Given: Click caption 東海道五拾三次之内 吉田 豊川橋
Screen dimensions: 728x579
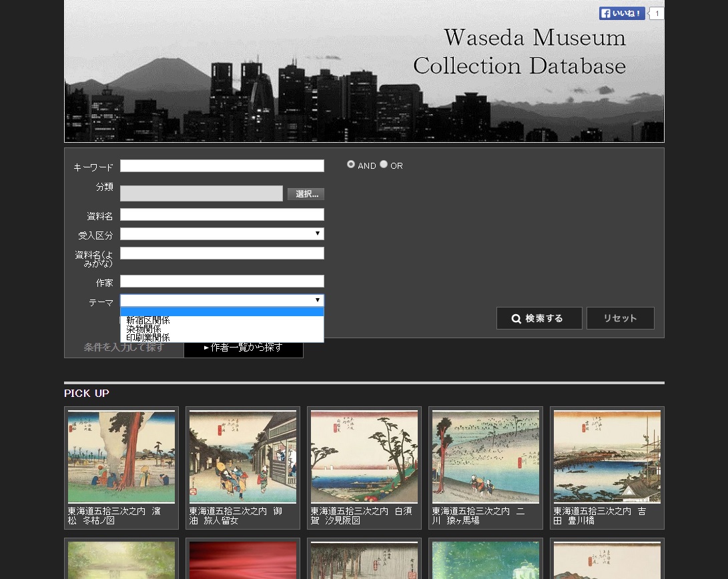Looking at the screenshot, I should pyautogui.click(x=600, y=516).
